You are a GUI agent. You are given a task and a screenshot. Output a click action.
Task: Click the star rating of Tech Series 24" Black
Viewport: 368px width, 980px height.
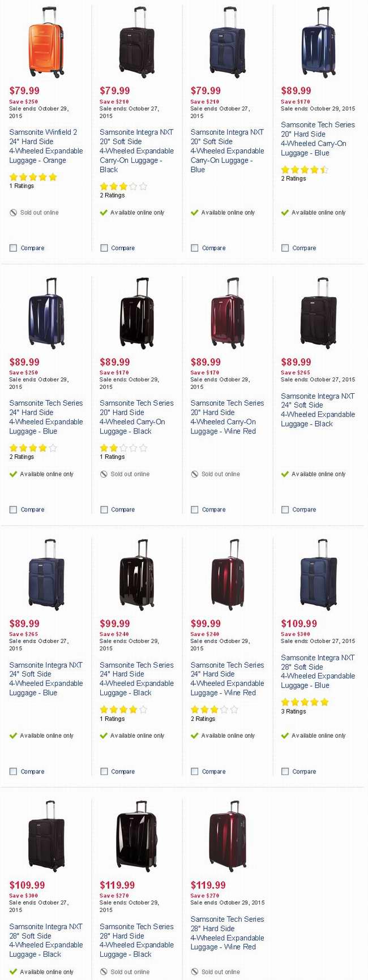[x=123, y=709]
